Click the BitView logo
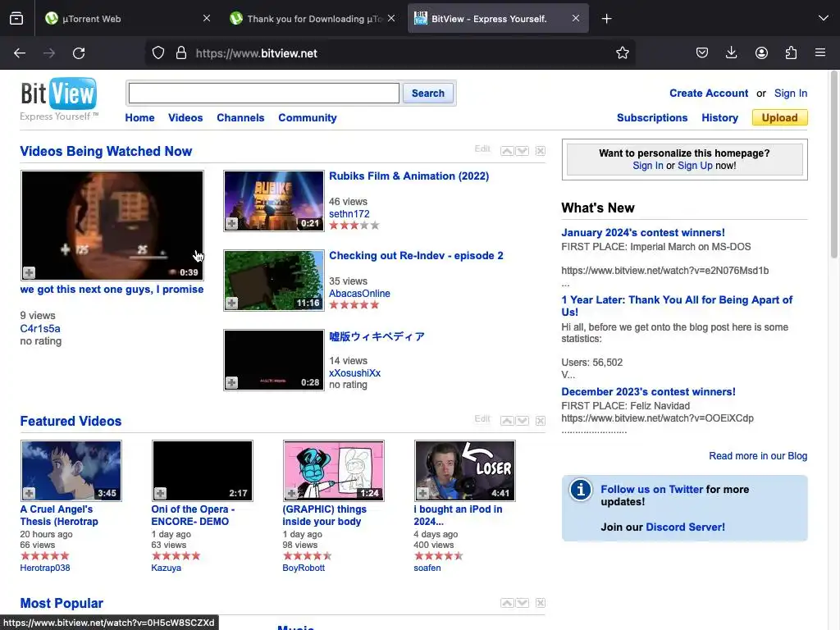The height and width of the screenshot is (630, 840). [x=59, y=99]
